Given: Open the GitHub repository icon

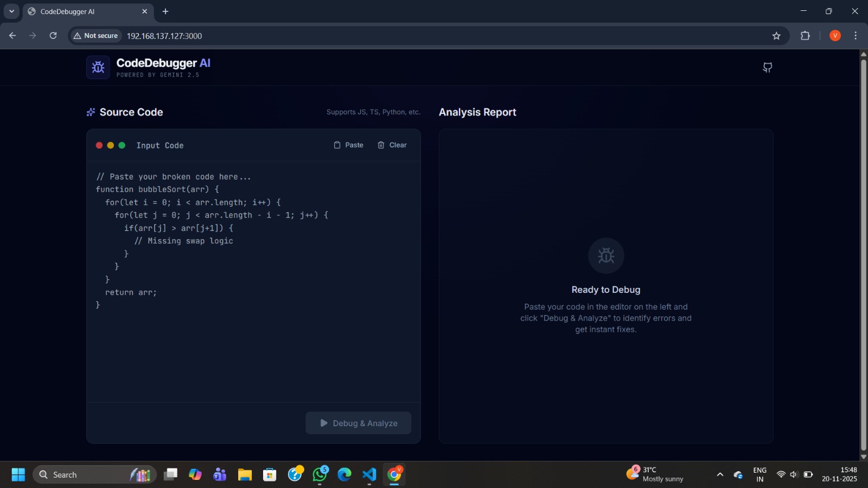Looking at the screenshot, I should (x=768, y=67).
